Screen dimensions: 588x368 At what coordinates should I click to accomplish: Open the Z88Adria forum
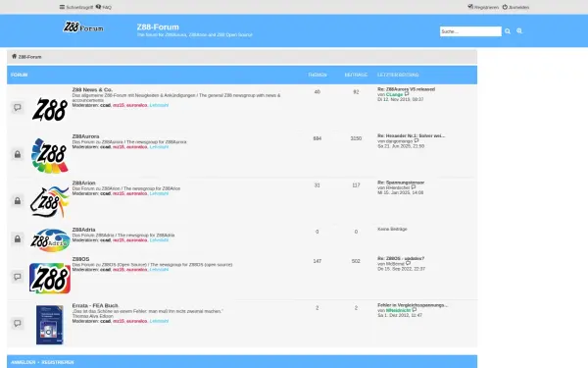click(x=83, y=230)
